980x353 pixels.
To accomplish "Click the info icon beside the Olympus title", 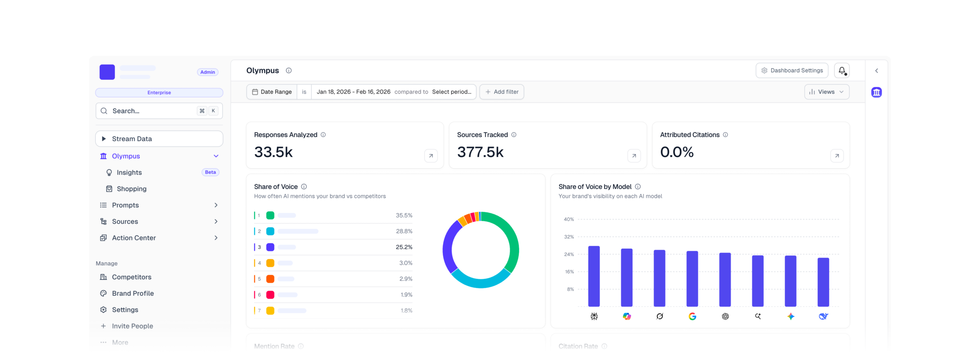I will (289, 70).
